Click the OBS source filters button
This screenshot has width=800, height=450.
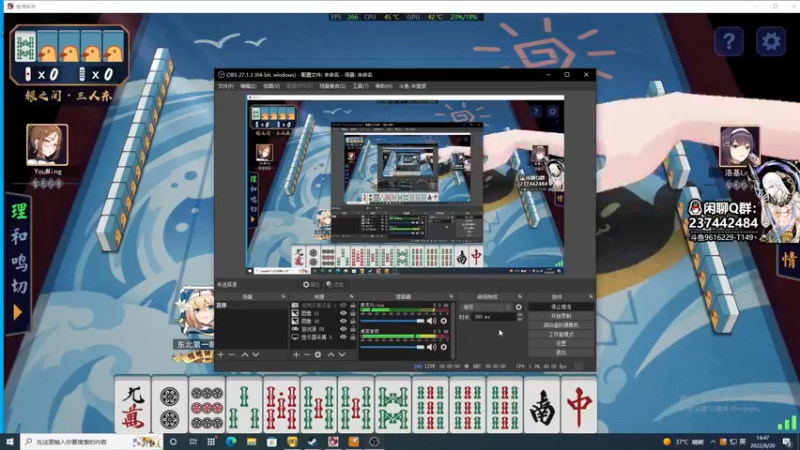335,285
